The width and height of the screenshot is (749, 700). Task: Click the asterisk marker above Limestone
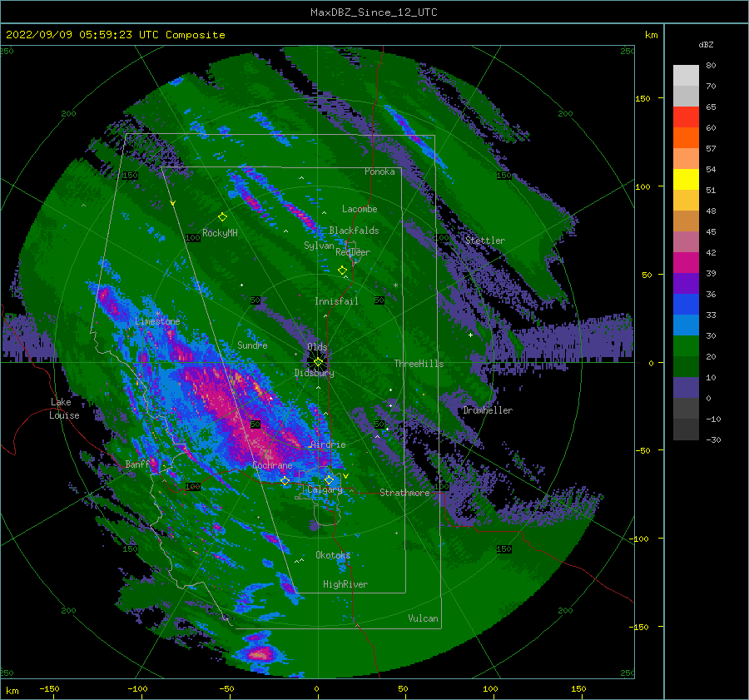[x=158, y=314]
